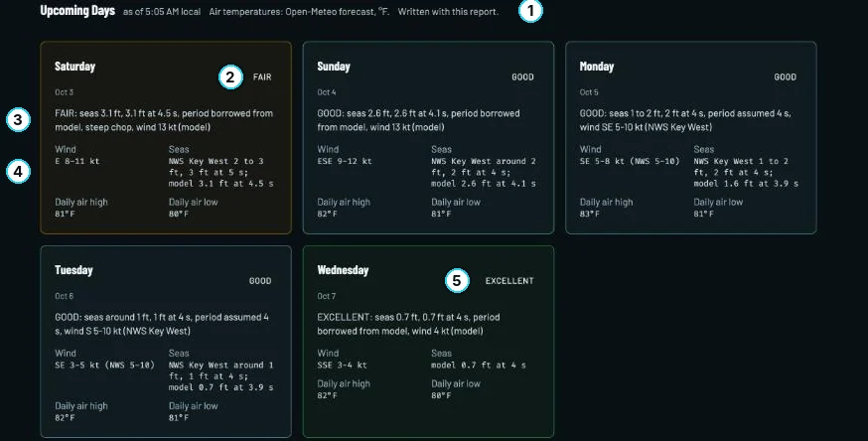This screenshot has height=441, width=868.
Task: Open the Wednesday card title
Action: click(343, 270)
